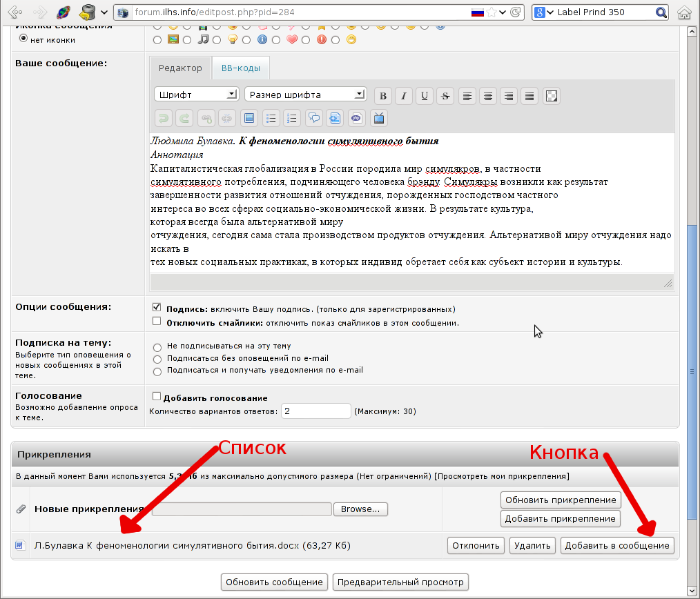
Task: Insert an image using the picture icon
Action: point(249,118)
